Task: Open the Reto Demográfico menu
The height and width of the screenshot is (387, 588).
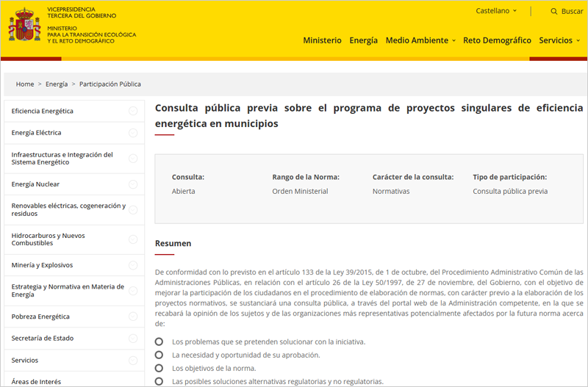Action: (x=497, y=40)
